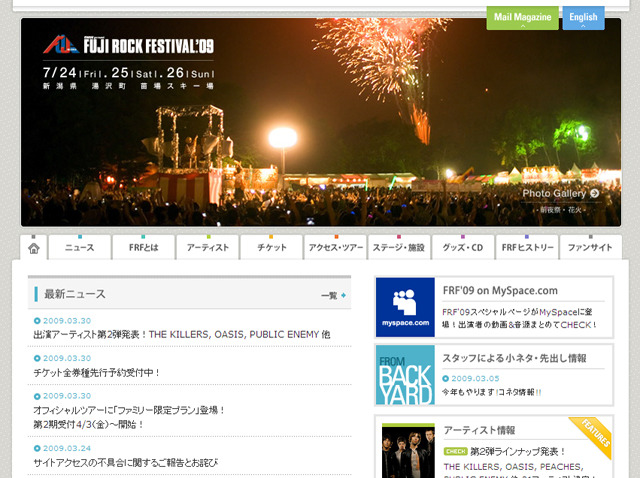Open the ニュース tab
Screen dimensions: 640x478
[x=80, y=247]
